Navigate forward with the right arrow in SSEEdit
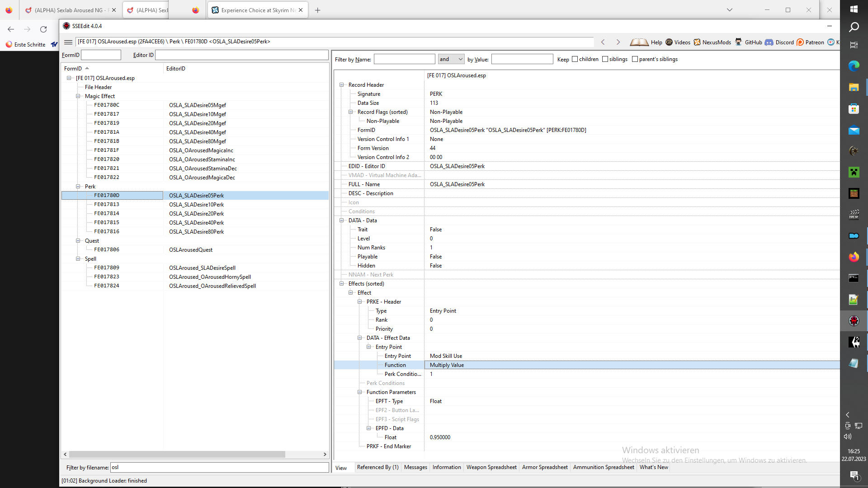 click(618, 42)
